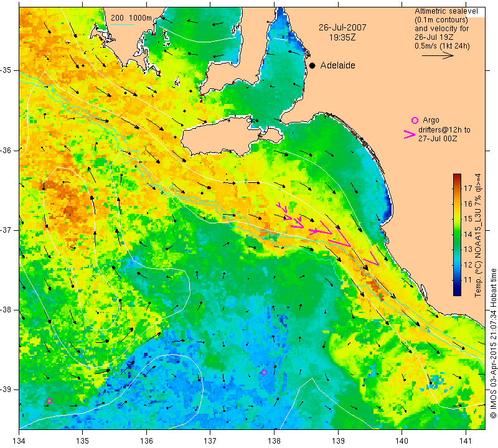This screenshot has height=448, width=498.
Task: Click the '140' longitude axis label
Action: point(402,441)
